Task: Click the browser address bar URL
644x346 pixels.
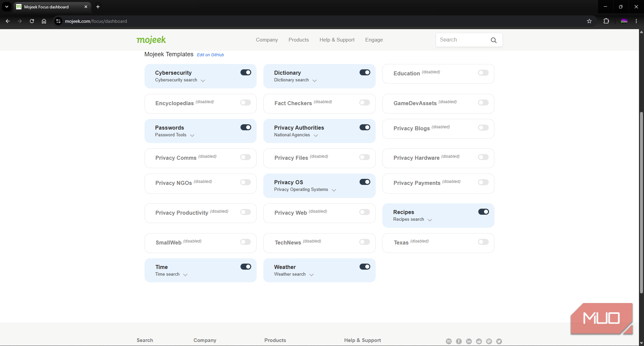Action: 96,21
